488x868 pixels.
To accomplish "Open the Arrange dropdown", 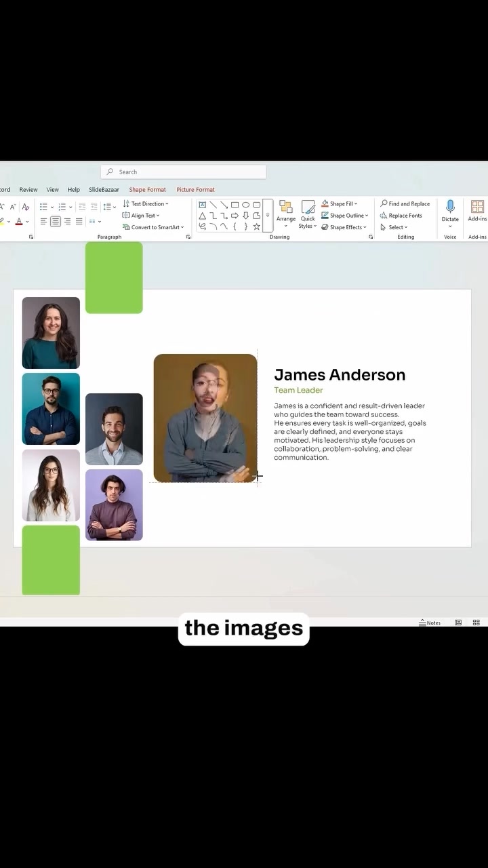I will tap(286, 213).
